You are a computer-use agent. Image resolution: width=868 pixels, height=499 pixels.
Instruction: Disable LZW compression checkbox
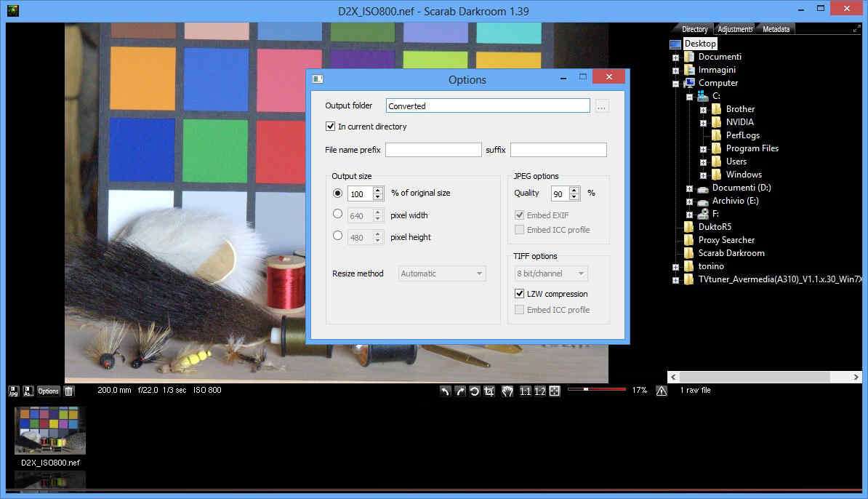tap(520, 294)
